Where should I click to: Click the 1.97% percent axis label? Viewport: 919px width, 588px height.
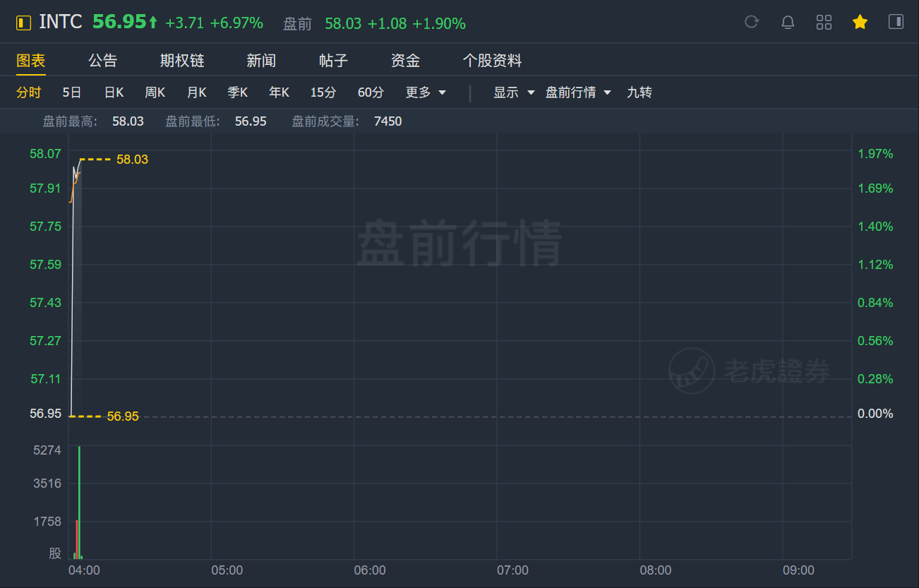[875, 154]
